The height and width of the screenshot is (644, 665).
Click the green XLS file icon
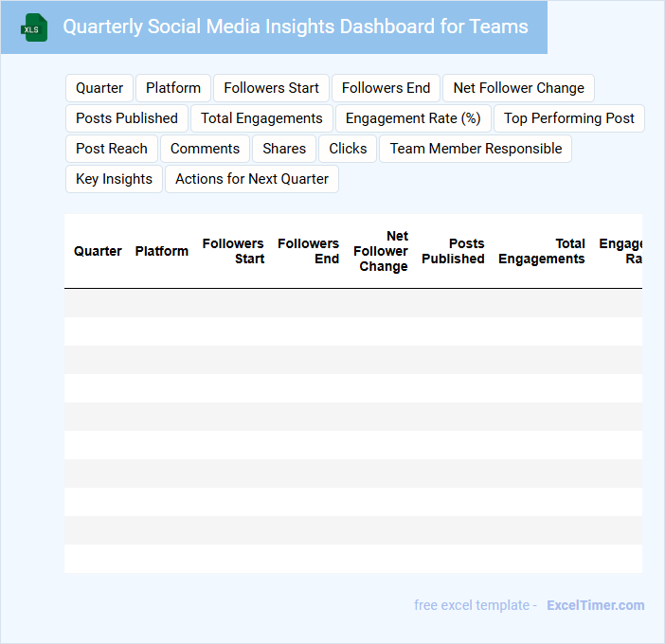click(34, 27)
